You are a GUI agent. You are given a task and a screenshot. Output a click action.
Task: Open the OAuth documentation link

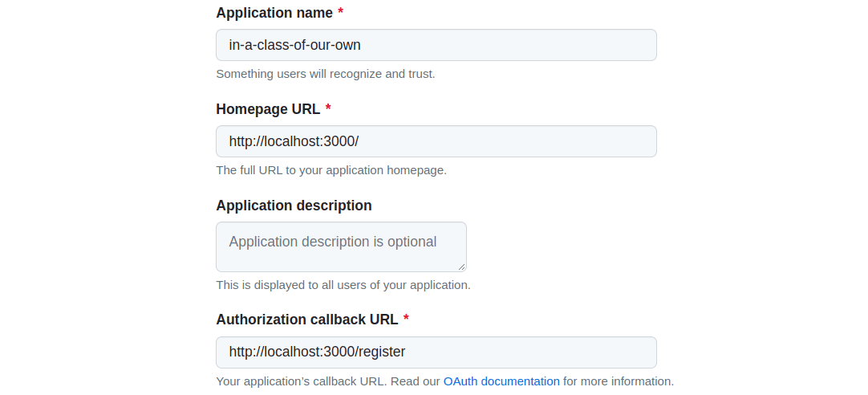501,381
